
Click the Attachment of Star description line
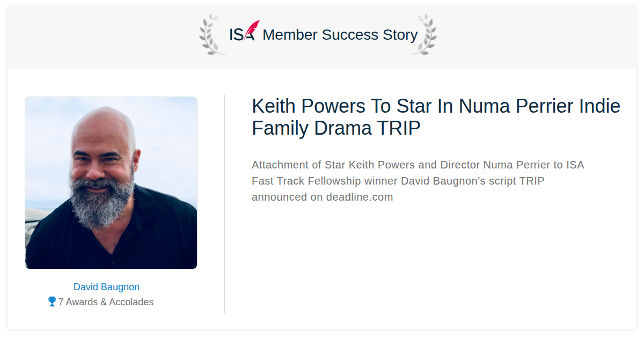click(418, 165)
